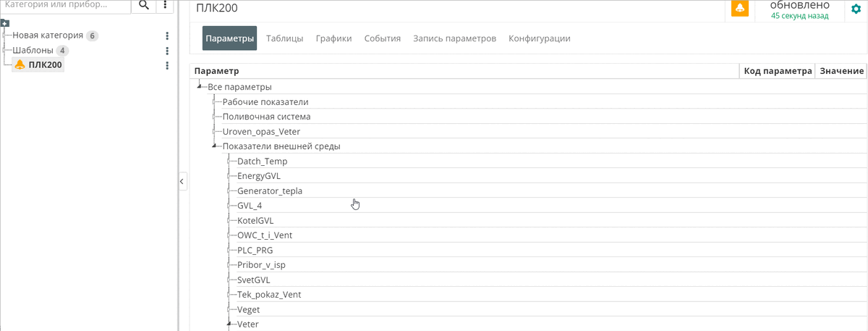Open the three-dot menu beside search
The width and height of the screenshot is (868, 331).
[x=166, y=5]
